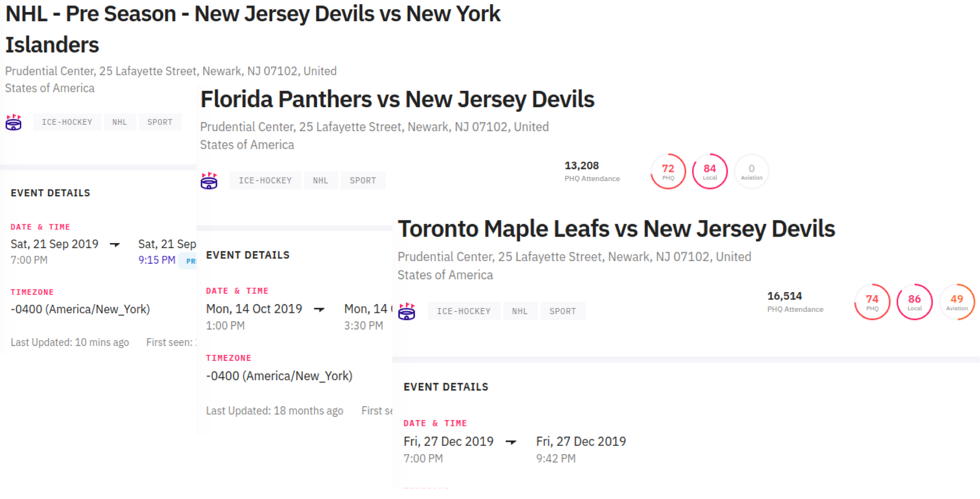Click the Aviation rank 0 circle
980x499 pixels.
(751, 171)
